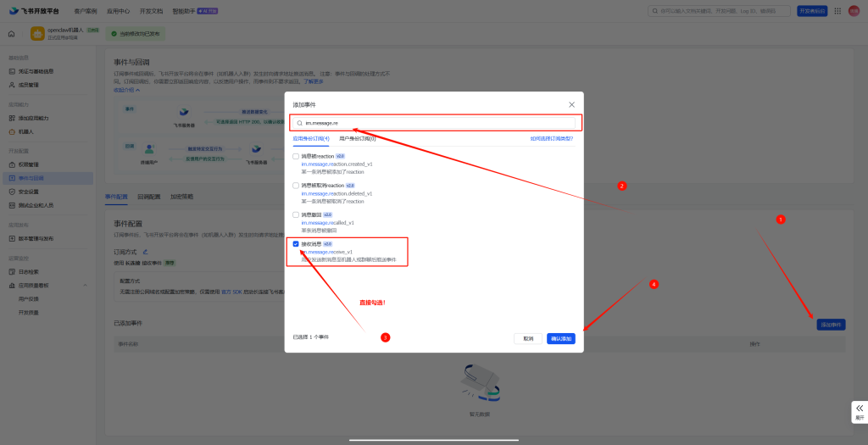This screenshot has height=445, width=868.
Task: Click the magnifier icon in the dialog search
Action: (x=299, y=123)
